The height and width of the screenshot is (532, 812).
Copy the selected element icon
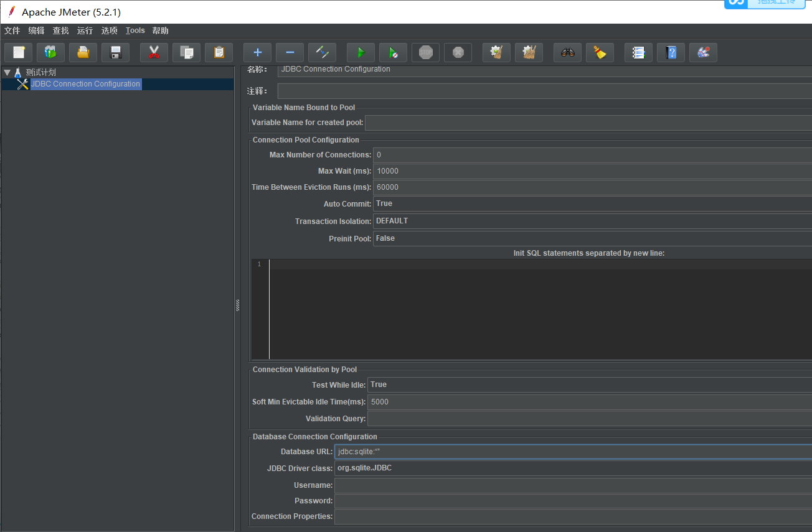tap(186, 53)
